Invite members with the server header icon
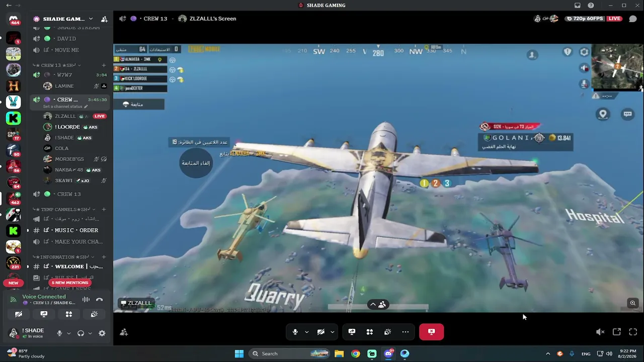The image size is (644, 362). (x=104, y=19)
